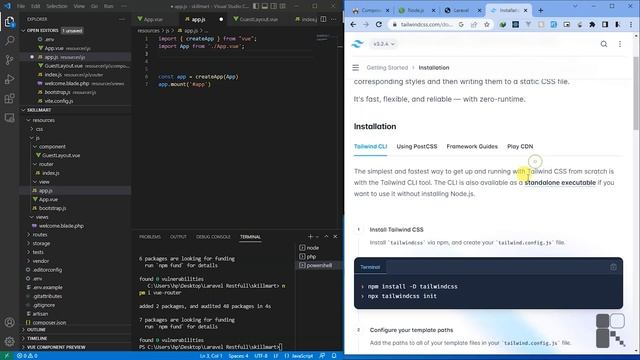The width and height of the screenshot is (640, 360).
Task: Open Tailwind docs vertical dots menu
Action: point(620,44)
